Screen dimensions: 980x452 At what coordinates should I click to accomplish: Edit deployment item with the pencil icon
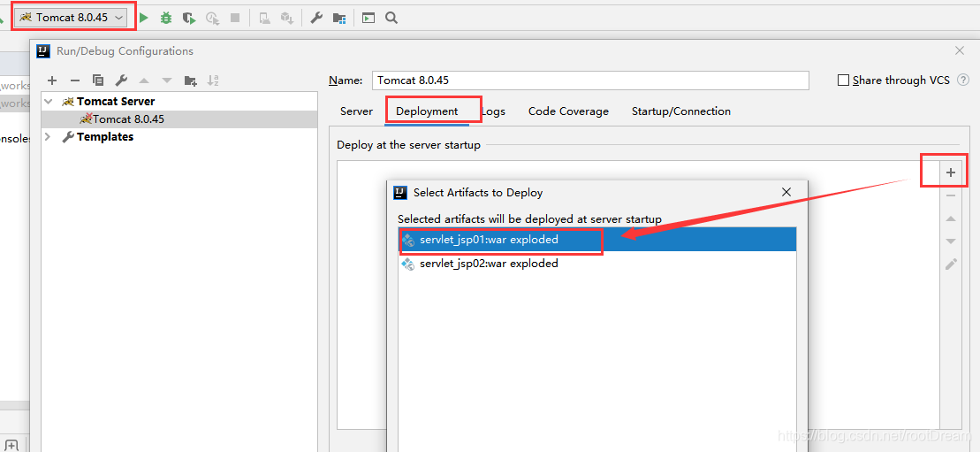[951, 264]
